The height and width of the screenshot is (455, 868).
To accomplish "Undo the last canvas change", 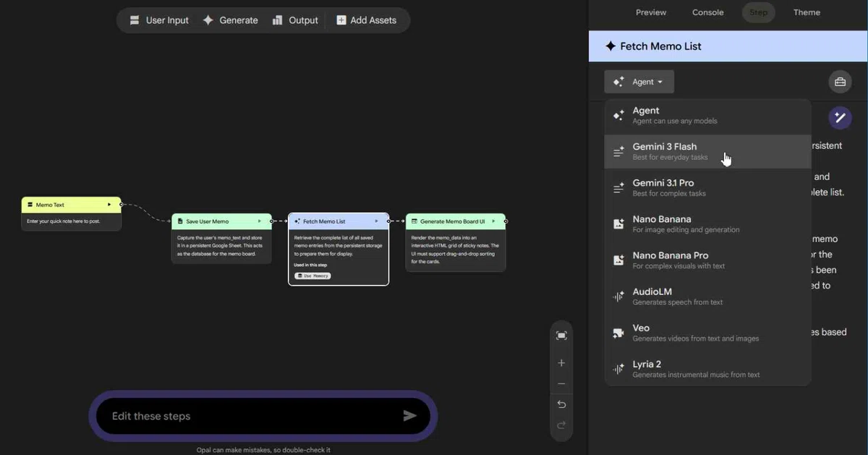I will pos(561,404).
